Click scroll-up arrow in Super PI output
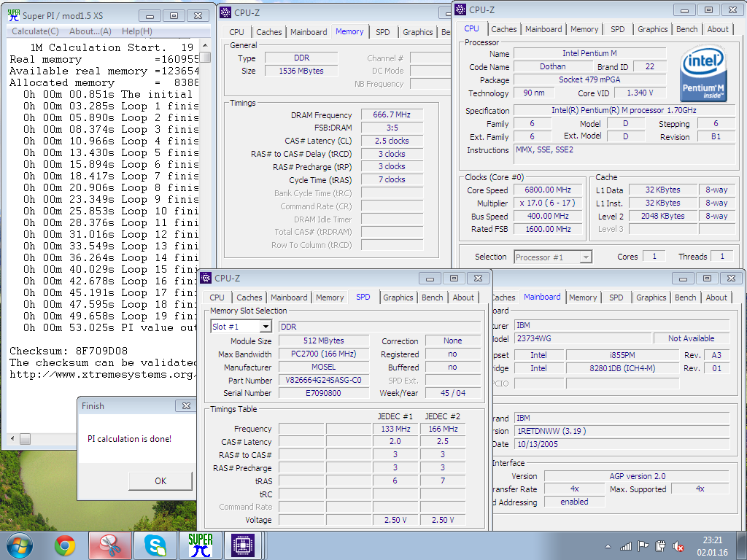This screenshot has width=747, height=560. click(x=205, y=46)
